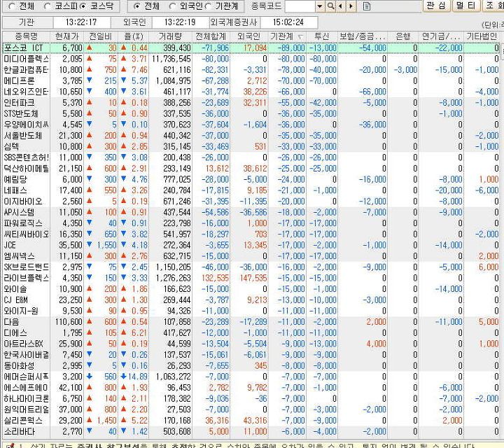Sort by the 전일비 column header

pyautogui.click(x=101, y=36)
